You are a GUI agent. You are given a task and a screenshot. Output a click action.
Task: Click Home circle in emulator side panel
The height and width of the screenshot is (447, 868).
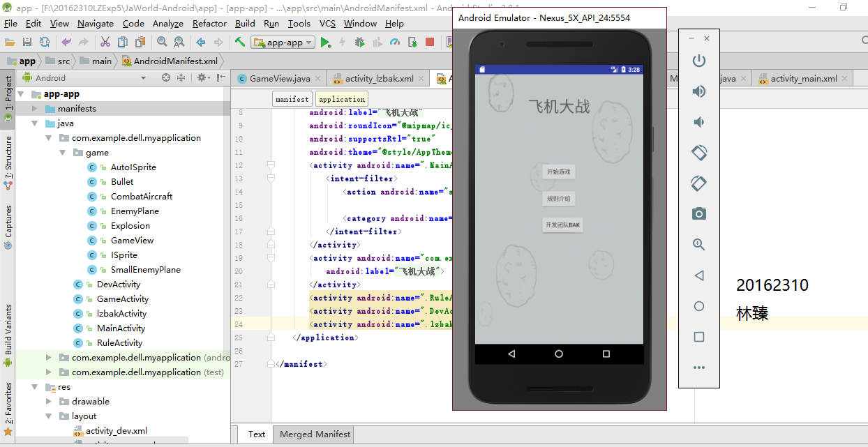coord(698,306)
